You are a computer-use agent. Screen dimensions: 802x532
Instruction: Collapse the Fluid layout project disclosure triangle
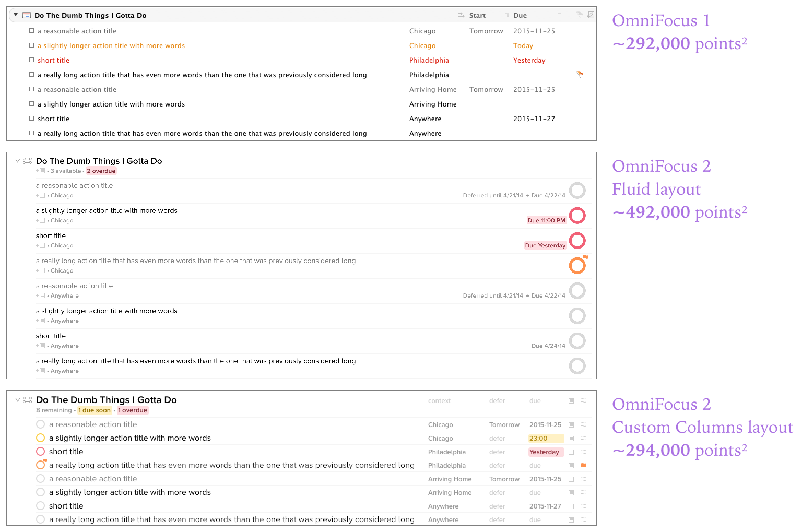click(18, 161)
